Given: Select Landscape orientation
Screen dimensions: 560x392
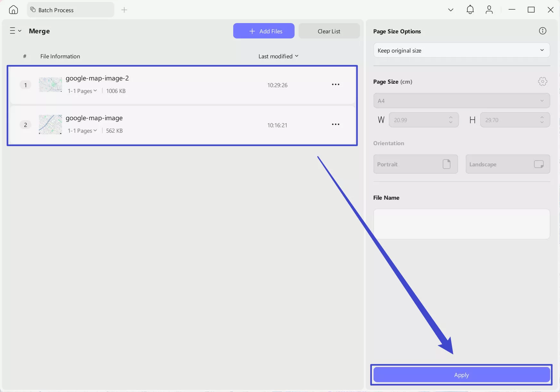Looking at the screenshot, I should pos(508,164).
